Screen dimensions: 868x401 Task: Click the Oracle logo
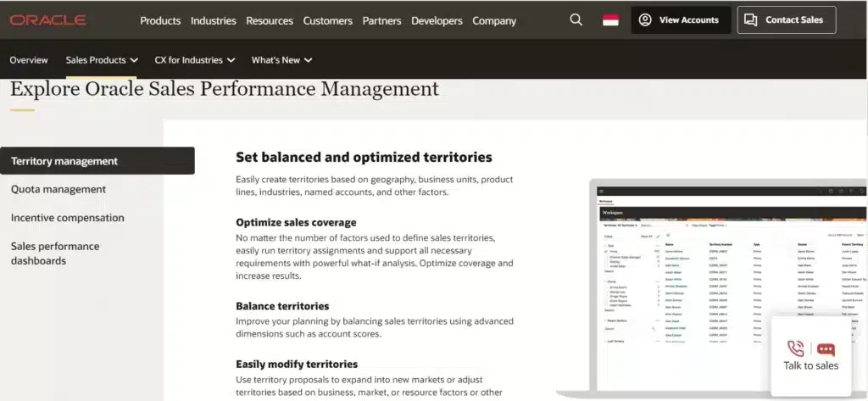[47, 20]
